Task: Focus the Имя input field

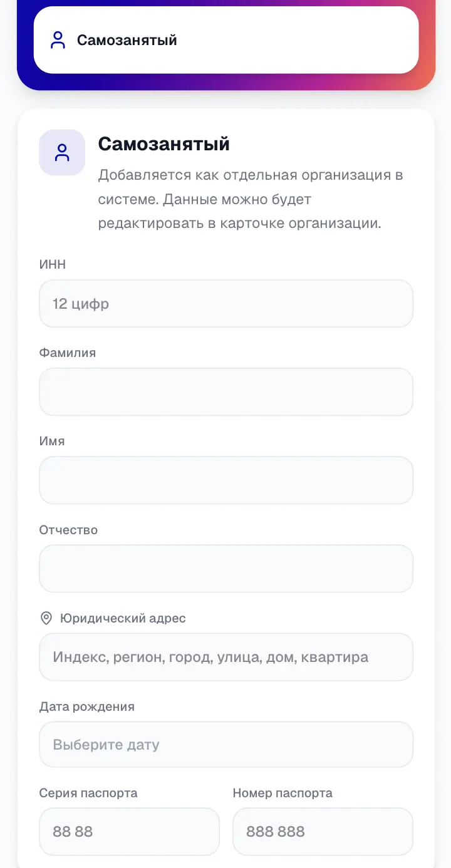Action: coord(226,480)
